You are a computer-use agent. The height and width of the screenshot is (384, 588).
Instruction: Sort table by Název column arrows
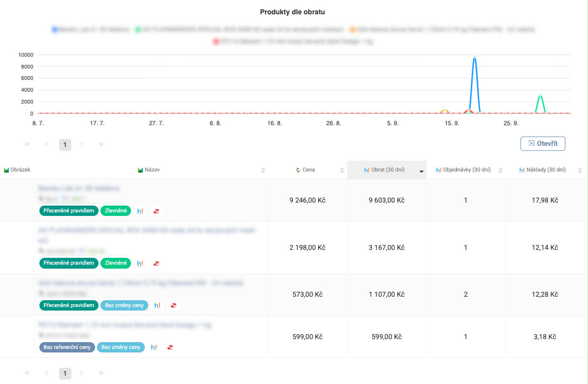(x=263, y=170)
